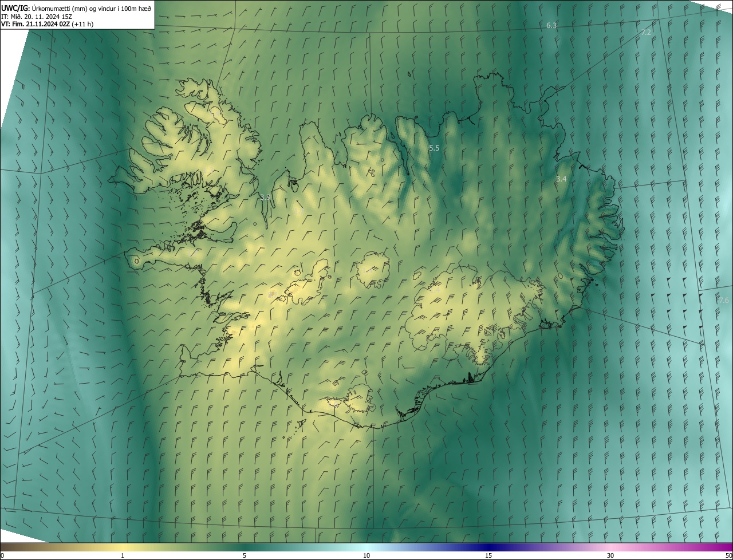Click the 50 tick on the color scale
The width and height of the screenshot is (733, 560).
click(728, 555)
